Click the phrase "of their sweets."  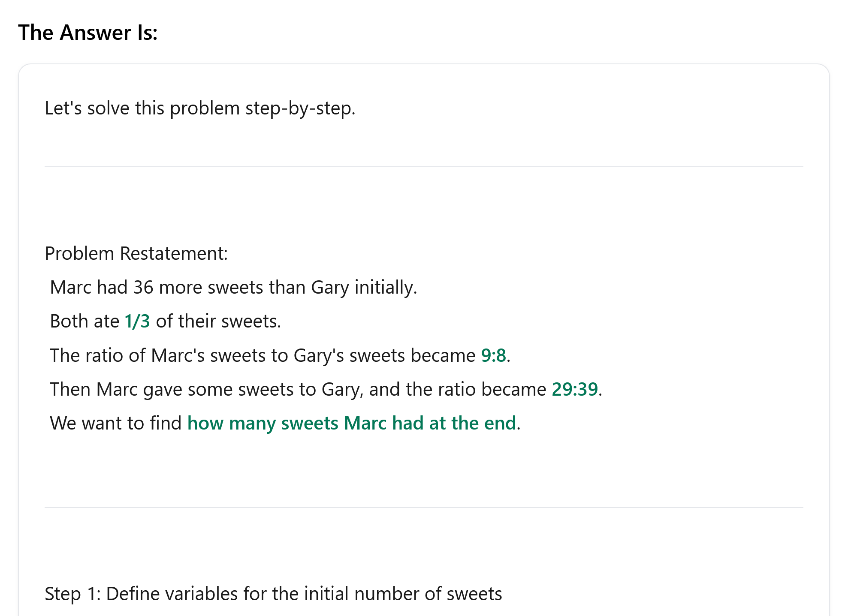click(218, 321)
